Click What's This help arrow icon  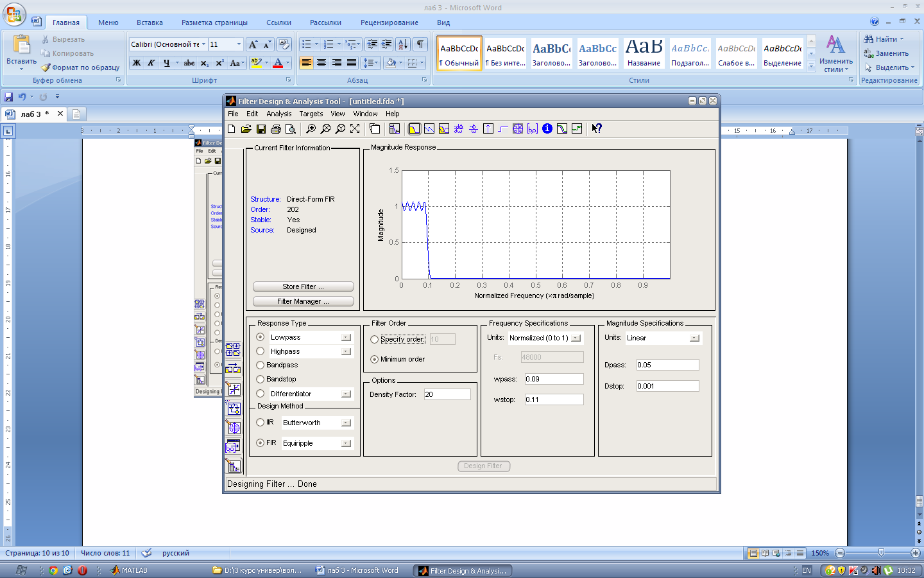(x=597, y=128)
